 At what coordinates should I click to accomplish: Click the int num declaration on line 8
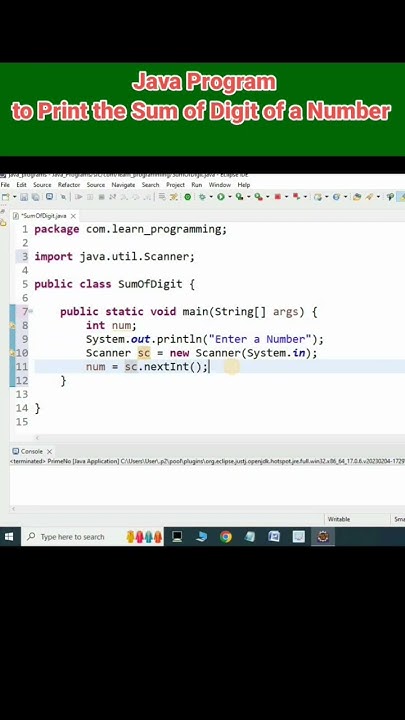pyautogui.click(x=111, y=326)
